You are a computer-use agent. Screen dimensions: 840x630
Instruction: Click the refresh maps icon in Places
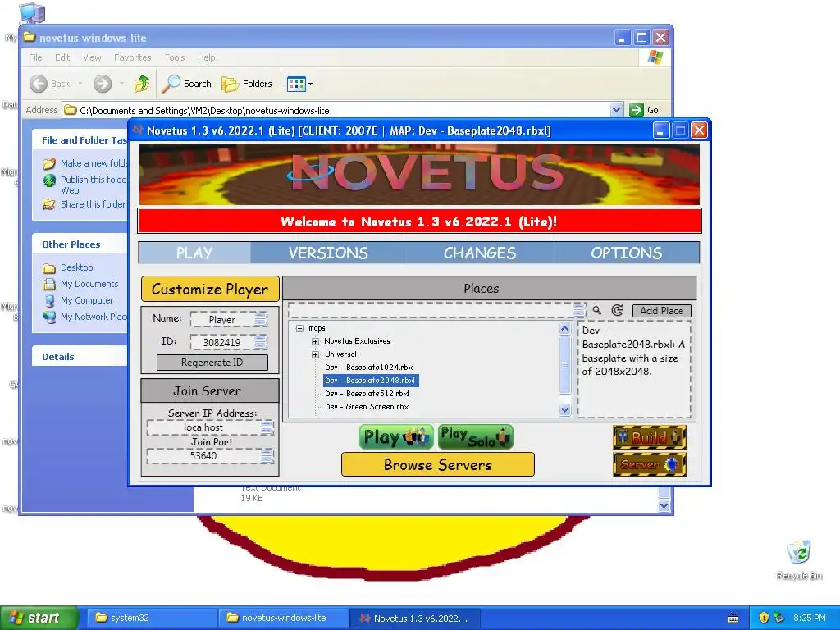click(617, 310)
